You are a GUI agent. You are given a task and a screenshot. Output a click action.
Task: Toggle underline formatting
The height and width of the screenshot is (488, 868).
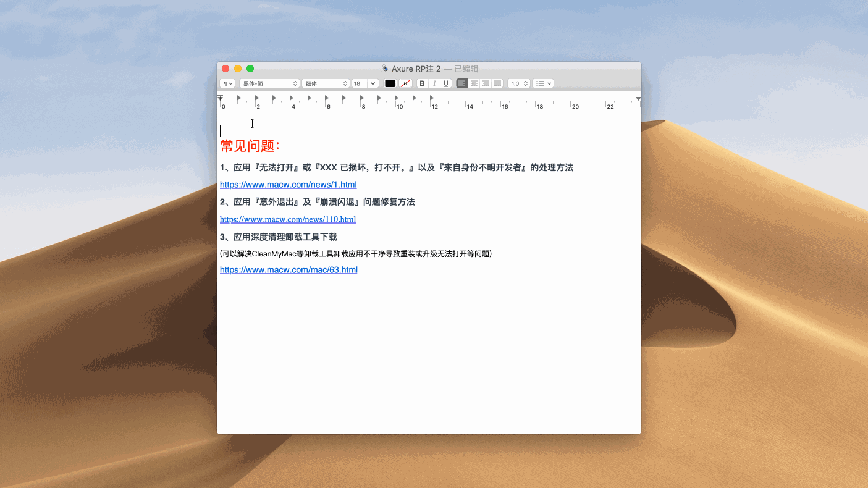click(x=445, y=83)
